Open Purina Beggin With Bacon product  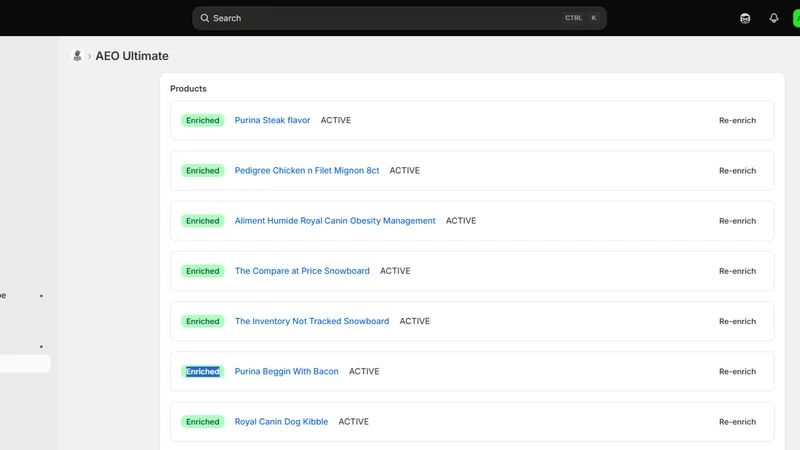click(286, 371)
